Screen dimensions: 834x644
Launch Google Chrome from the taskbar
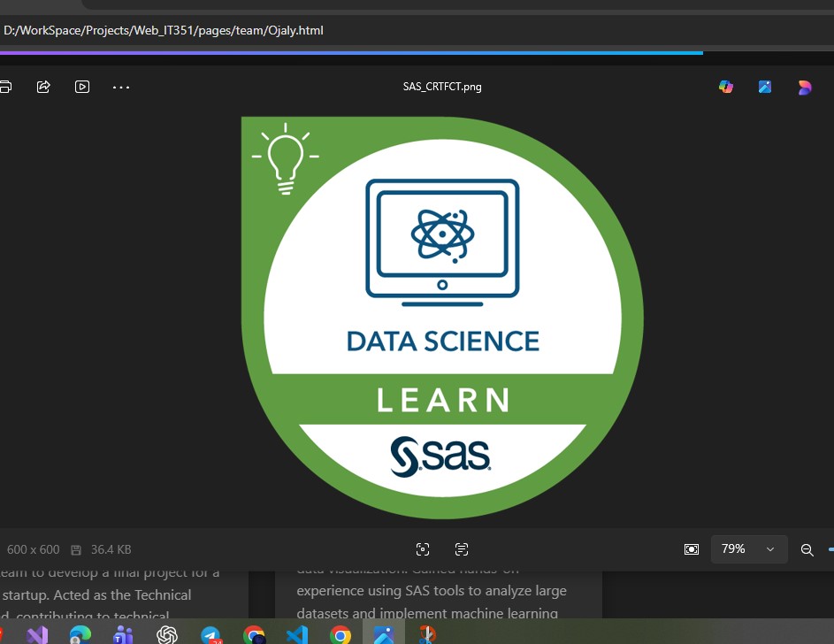pyautogui.click(x=340, y=634)
